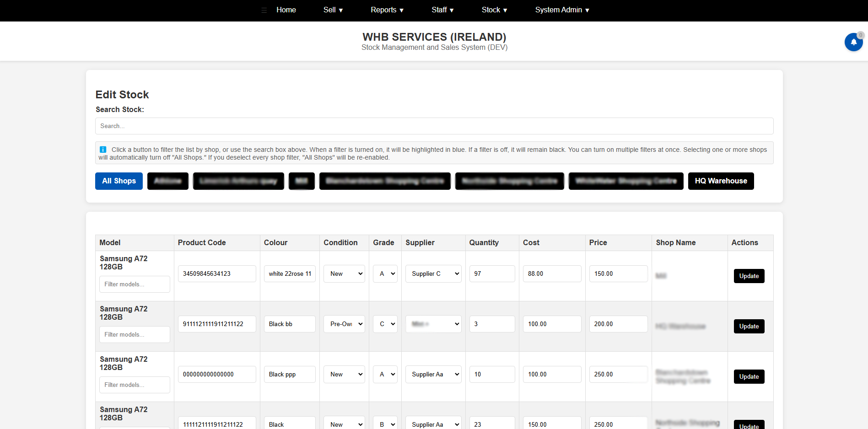Click the Edit Stock heading
Viewport: 868px width, 429px height.
coord(122,95)
